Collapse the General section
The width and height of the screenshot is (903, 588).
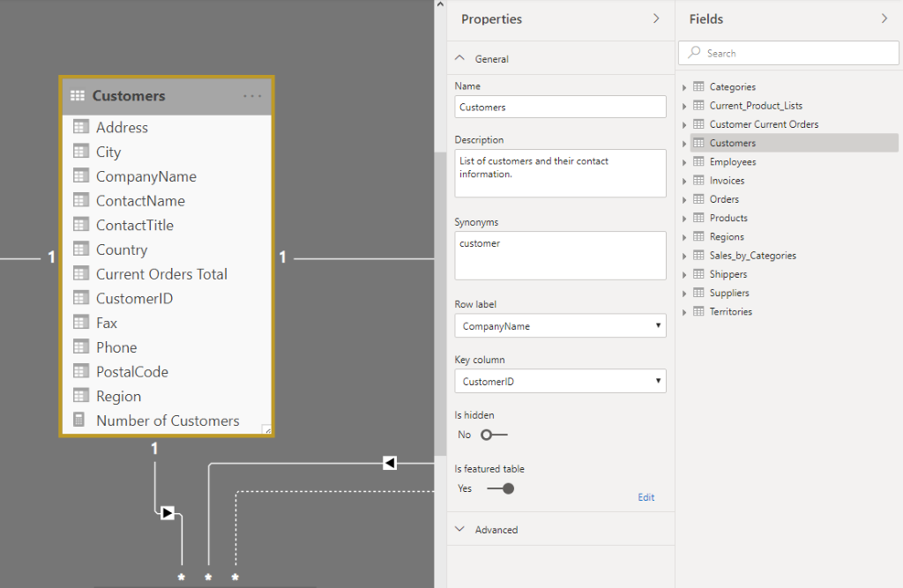point(459,59)
